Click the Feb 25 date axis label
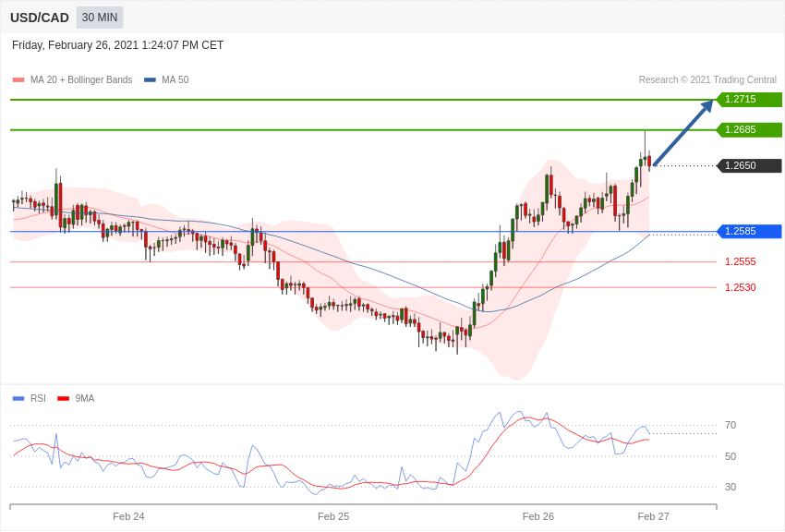785x532 pixels. pyautogui.click(x=333, y=516)
